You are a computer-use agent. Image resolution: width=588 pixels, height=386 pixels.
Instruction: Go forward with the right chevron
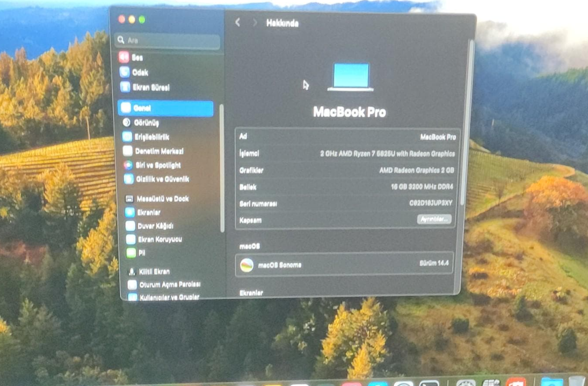point(255,23)
